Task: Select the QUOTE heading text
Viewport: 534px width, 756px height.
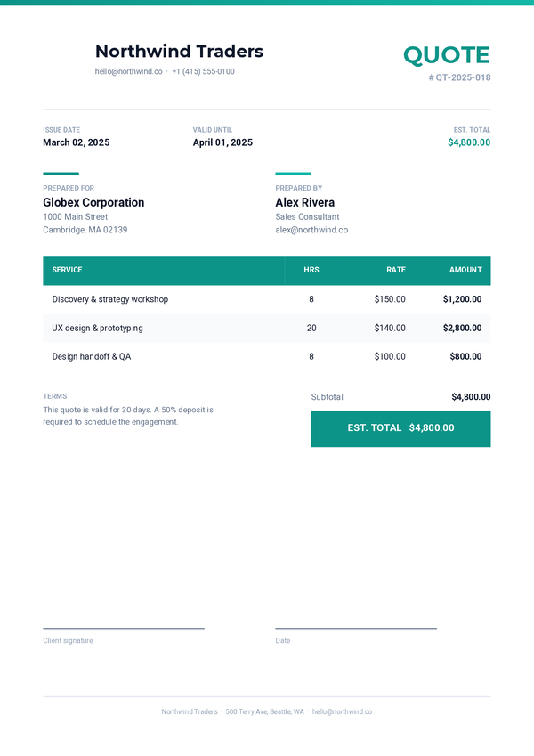Action: tap(446, 55)
